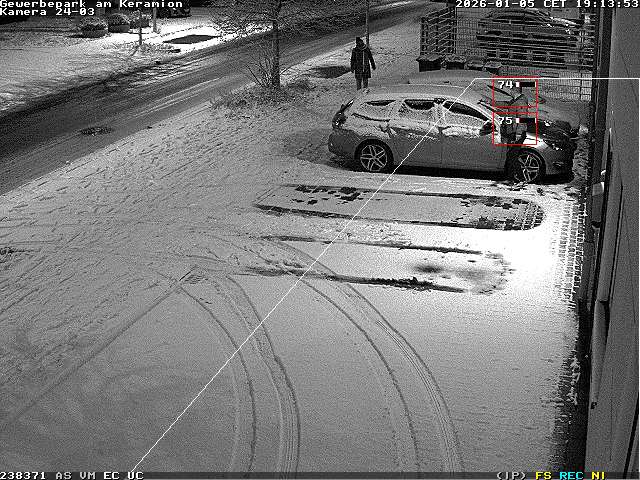Click the ID label 75

pyautogui.click(x=504, y=120)
